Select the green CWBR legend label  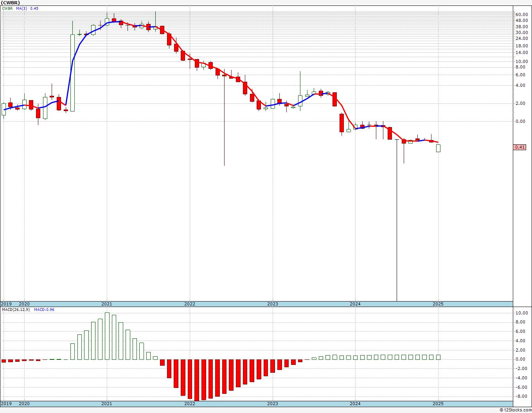click(7, 8)
